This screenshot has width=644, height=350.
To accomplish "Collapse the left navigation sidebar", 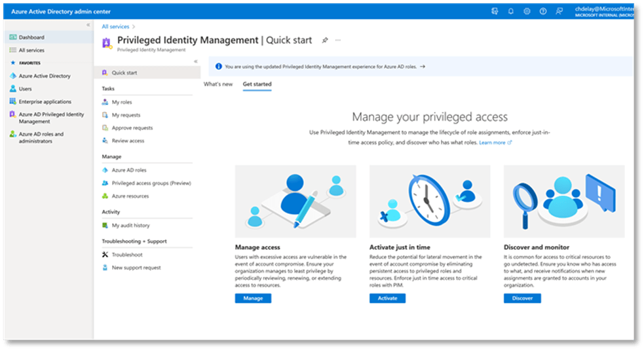I will coord(88,25).
